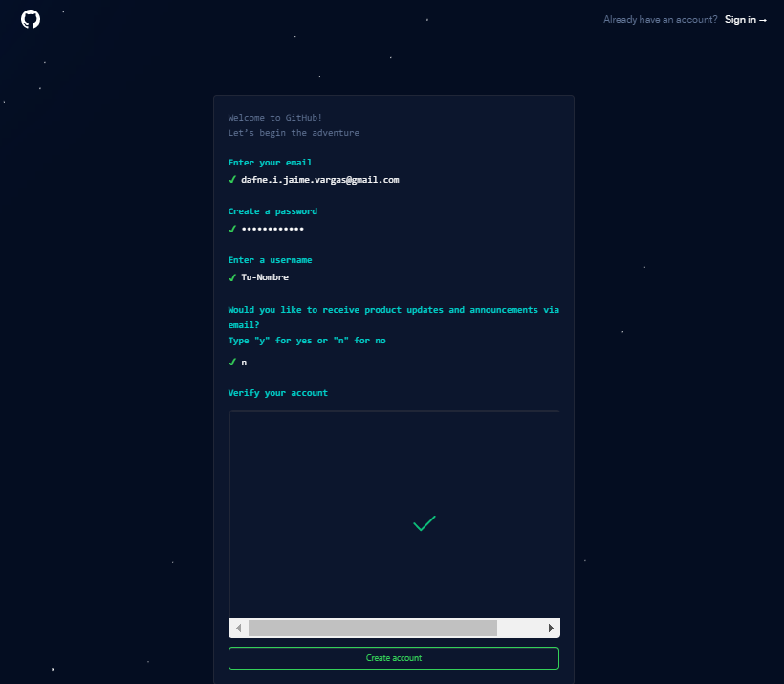
Task: Submit the Create account button
Action: 394,658
